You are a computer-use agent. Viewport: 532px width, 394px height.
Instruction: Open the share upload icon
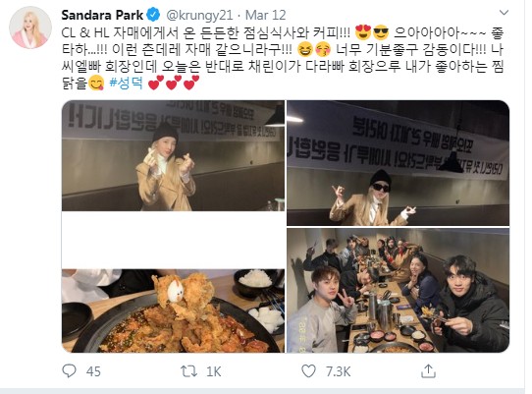tap(428, 370)
